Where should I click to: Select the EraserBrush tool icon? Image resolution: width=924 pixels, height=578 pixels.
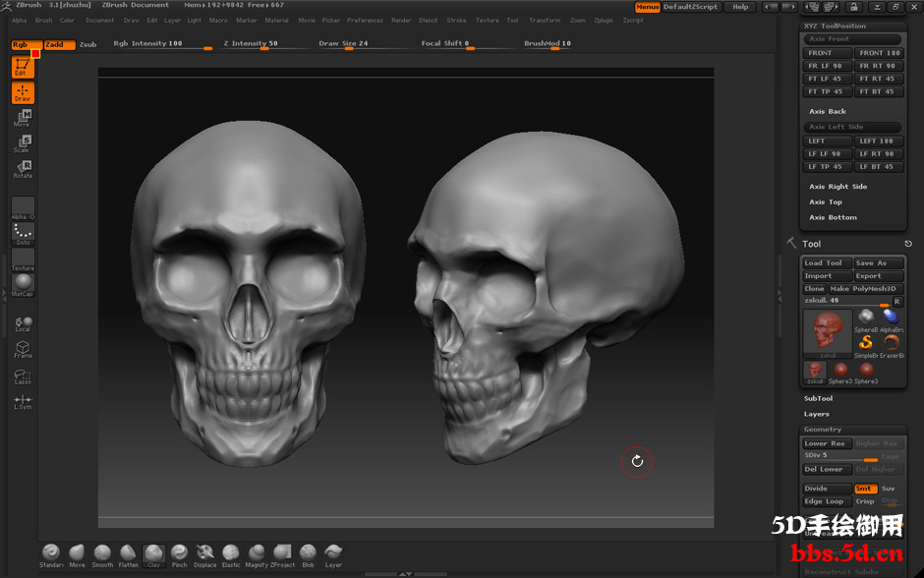click(x=892, y=345)
